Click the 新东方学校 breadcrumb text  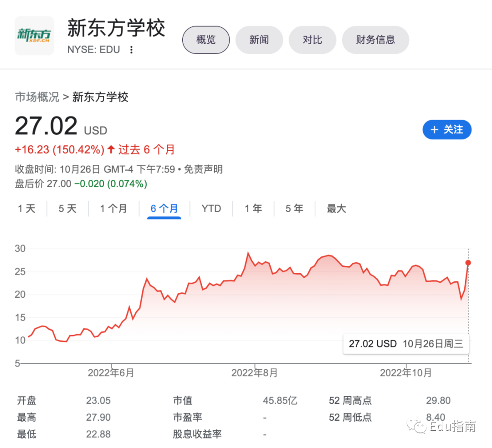click(x=100, y=97)
